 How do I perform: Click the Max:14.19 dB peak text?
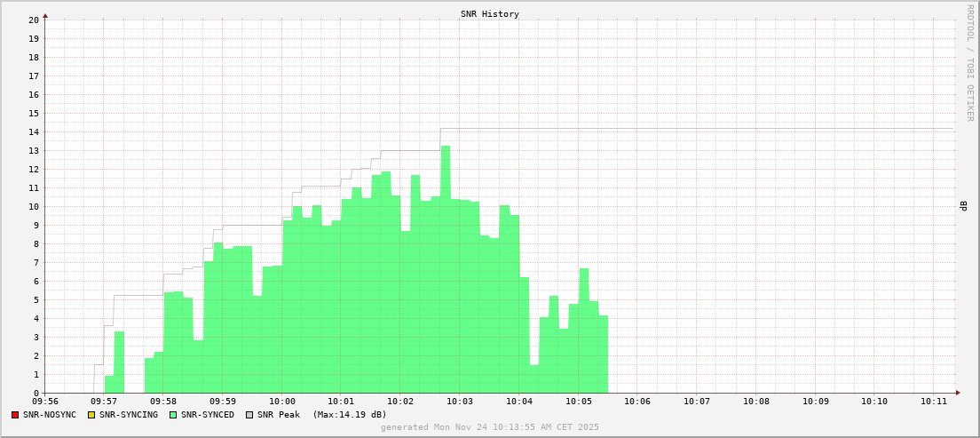point(350,415)
